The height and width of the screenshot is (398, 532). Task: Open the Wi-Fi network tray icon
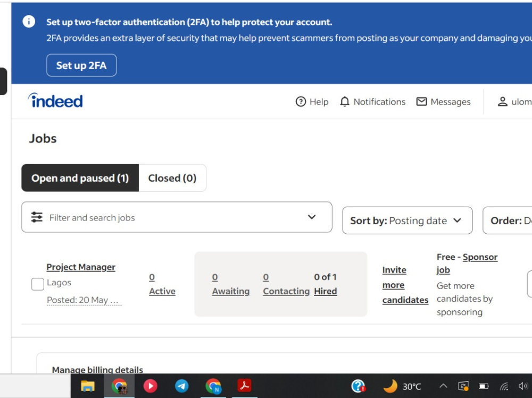tap(504, 386)
